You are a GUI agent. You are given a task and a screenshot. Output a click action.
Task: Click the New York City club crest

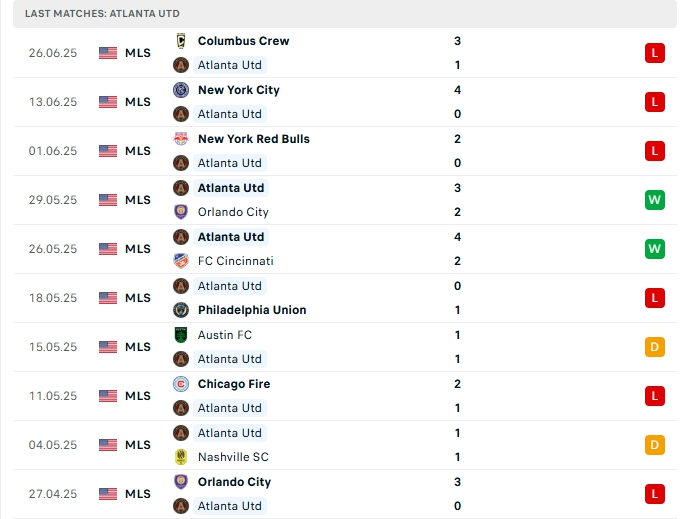pyautogui.click(x=181, y=90)
